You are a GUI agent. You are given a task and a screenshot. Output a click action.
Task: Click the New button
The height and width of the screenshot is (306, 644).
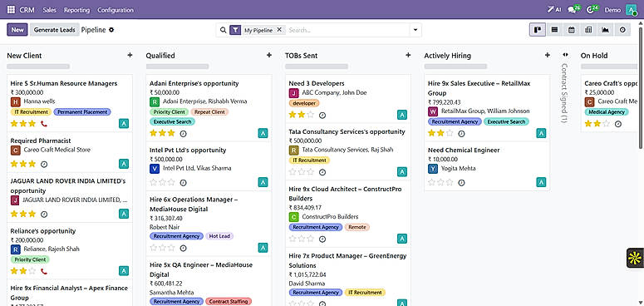17,30
